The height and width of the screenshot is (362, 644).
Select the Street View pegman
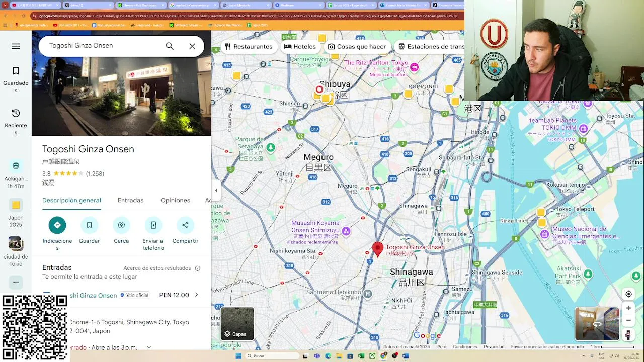point(628,334)
